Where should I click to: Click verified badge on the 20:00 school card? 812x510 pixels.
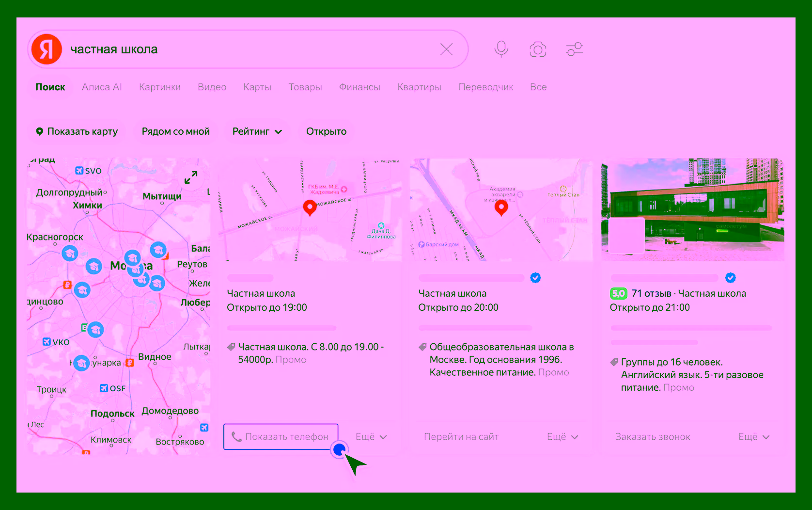point(535,278)
